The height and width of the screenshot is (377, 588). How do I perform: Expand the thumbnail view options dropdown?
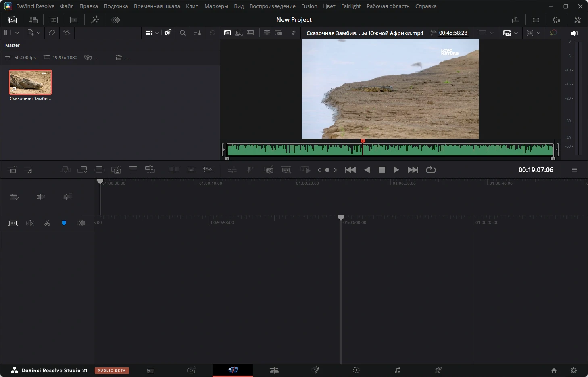tap(157, 33)
